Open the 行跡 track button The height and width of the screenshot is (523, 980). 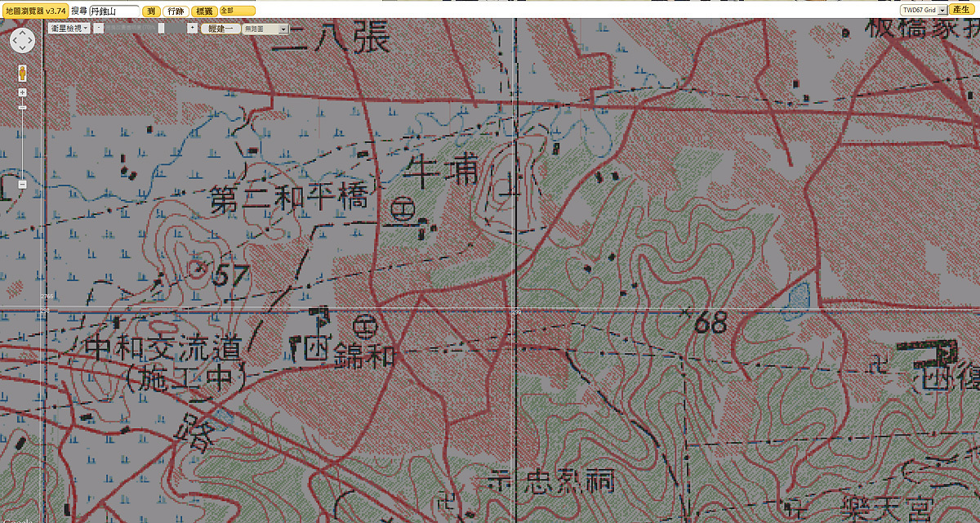click(176, 11)
